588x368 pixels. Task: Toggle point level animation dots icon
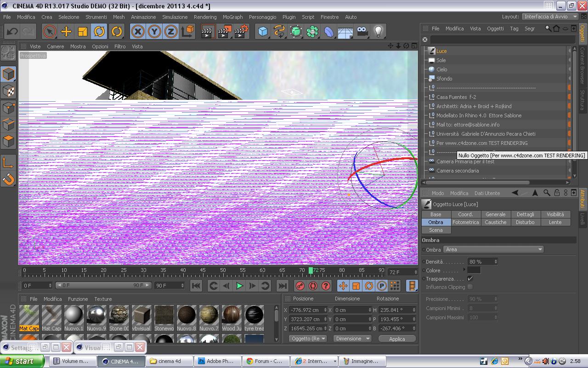395,286
